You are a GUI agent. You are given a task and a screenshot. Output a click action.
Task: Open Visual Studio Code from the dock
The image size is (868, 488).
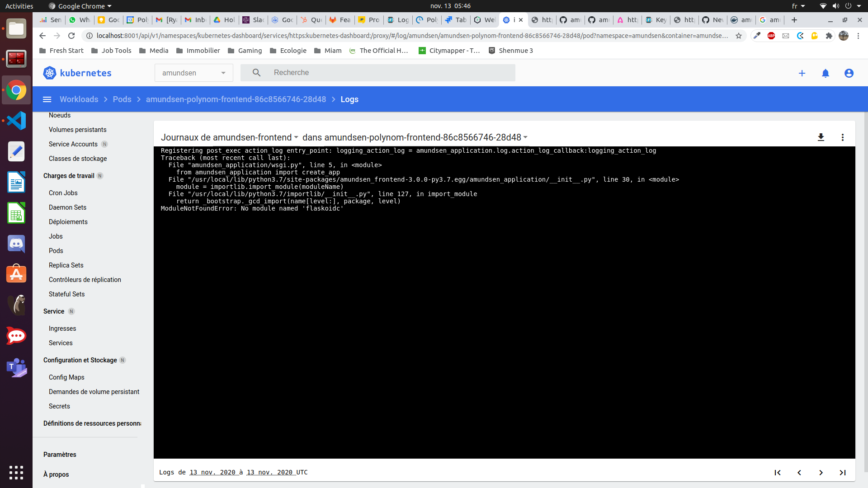coord(16,121)
